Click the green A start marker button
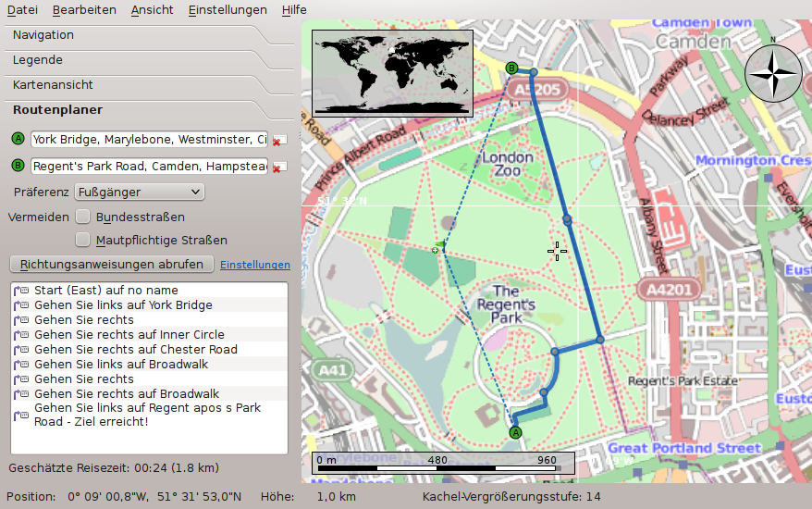 18,139
